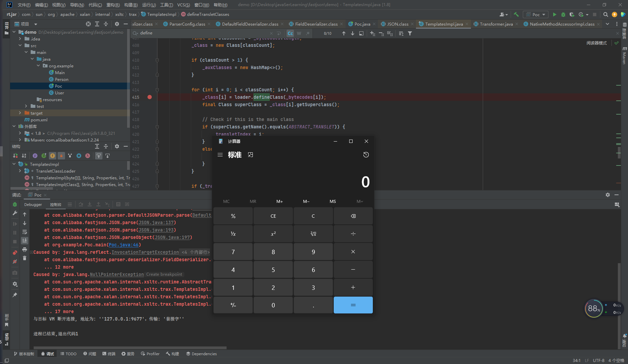This screenshot has width=628, height=364.
Task: Sort structure alphabetically
Action: (24, 156)
